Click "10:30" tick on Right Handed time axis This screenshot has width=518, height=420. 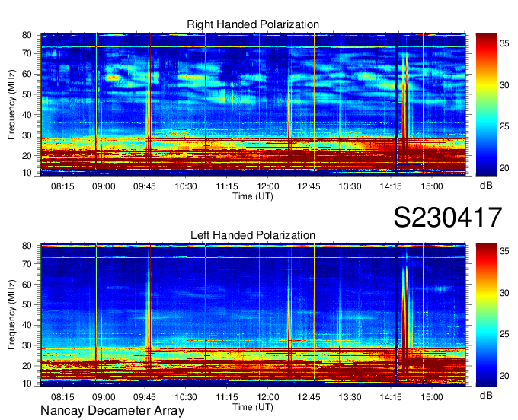pos(186,186)
